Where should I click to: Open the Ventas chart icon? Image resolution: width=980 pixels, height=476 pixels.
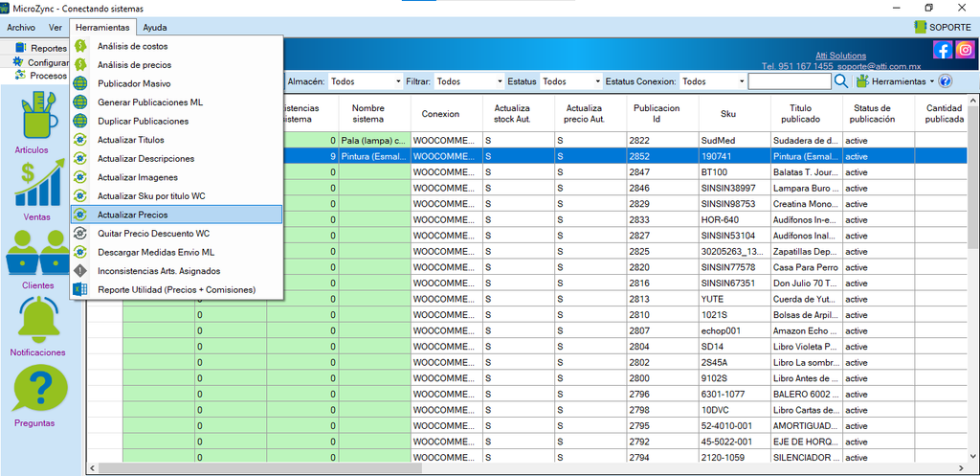click(40, 183)
